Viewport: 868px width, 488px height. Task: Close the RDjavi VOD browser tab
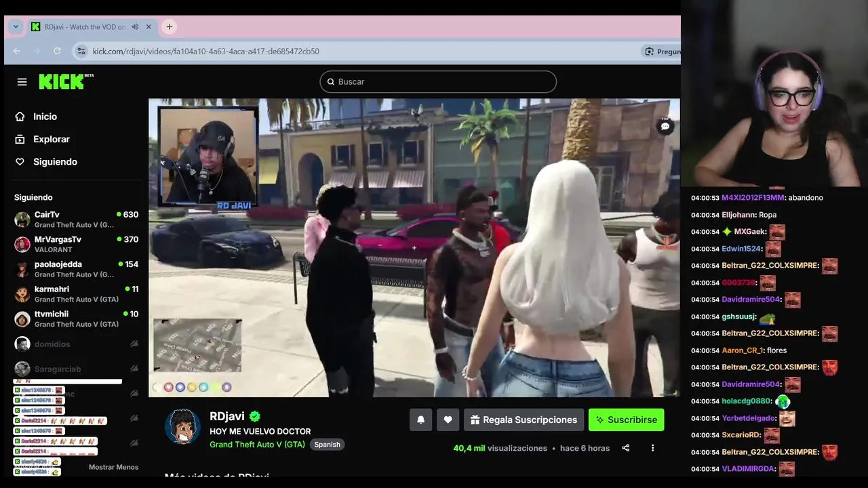tap(150, 26)
